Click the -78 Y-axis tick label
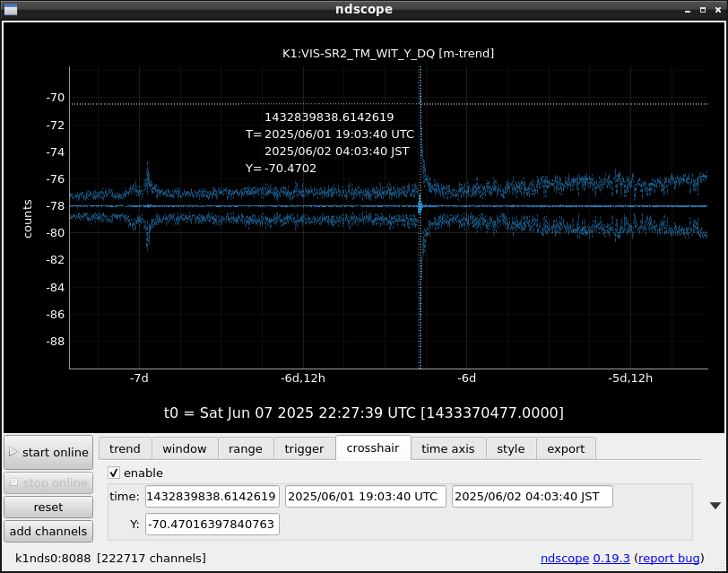 [x=56, y=205]
